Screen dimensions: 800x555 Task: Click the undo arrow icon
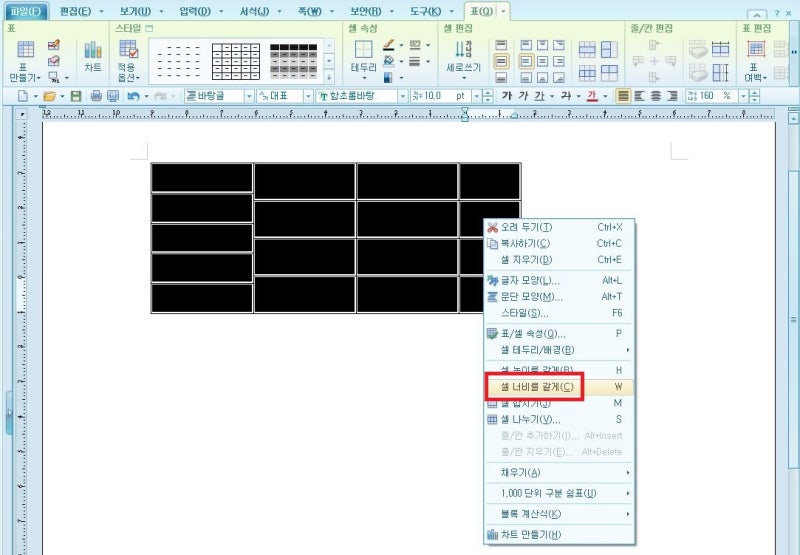click(133, 96)
